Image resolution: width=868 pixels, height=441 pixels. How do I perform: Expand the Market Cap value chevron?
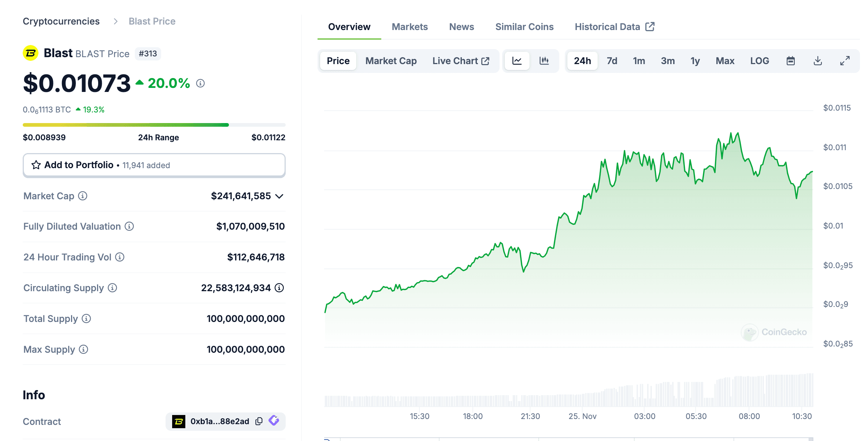click(x=279, y=196)
